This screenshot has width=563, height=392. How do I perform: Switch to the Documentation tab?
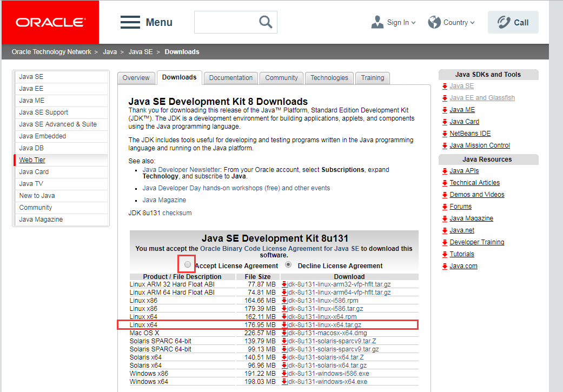click(x=231, y=78)
